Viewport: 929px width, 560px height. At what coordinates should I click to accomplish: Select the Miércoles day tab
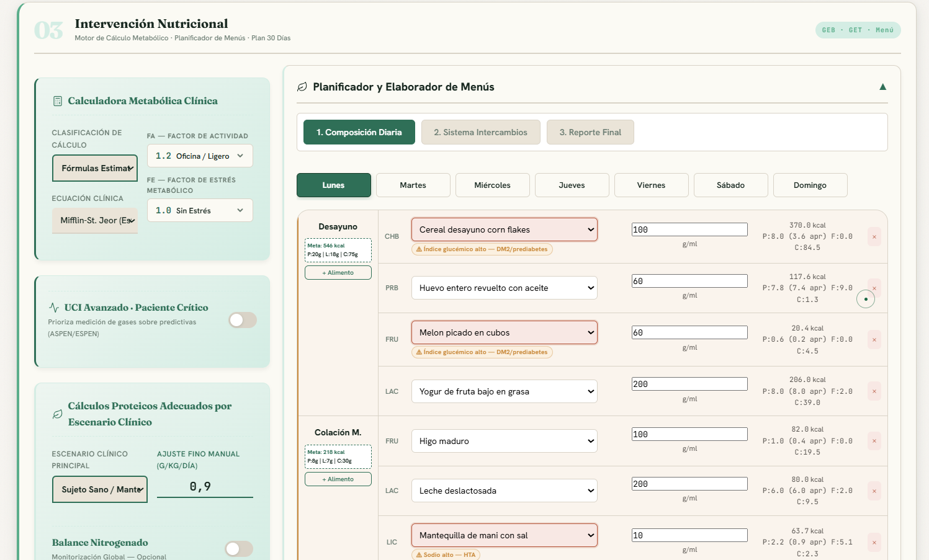click(x=493, y=185)
